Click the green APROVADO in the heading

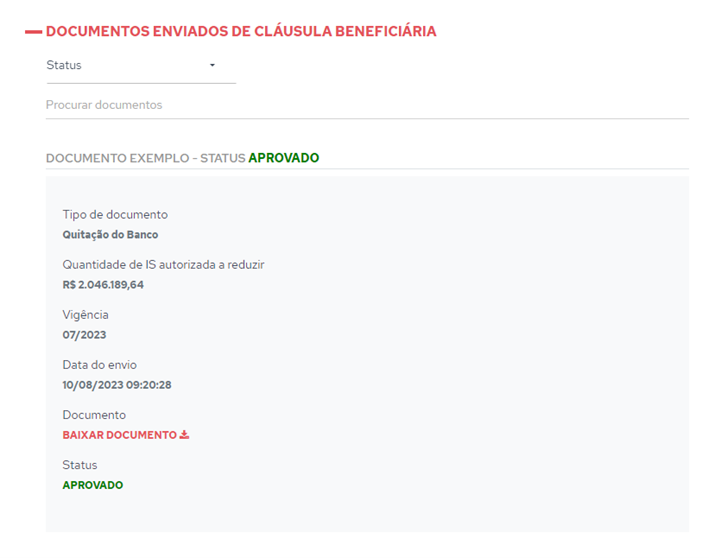pos(284,158)
